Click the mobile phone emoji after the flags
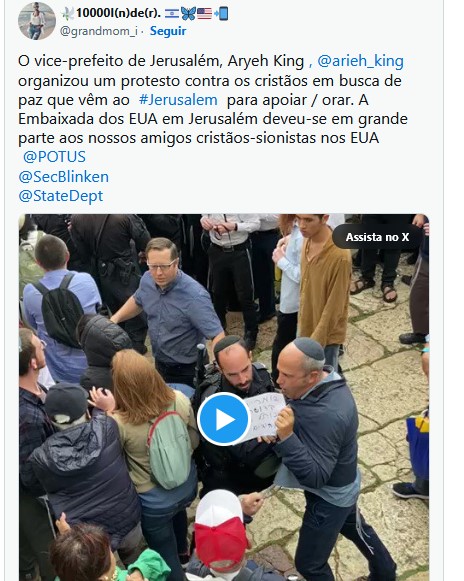This screenshot has height=581, width=464. [x=221, y=14]
